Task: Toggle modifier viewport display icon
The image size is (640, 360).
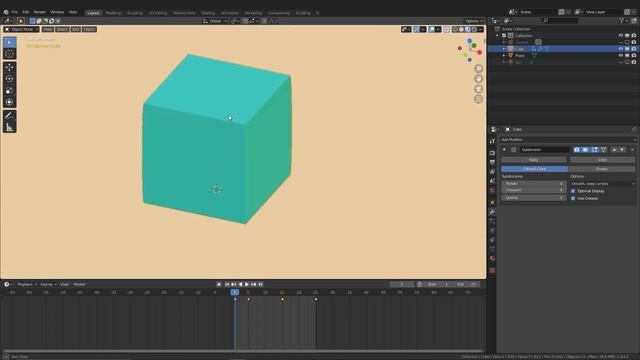Action: (x=585, y=150)
